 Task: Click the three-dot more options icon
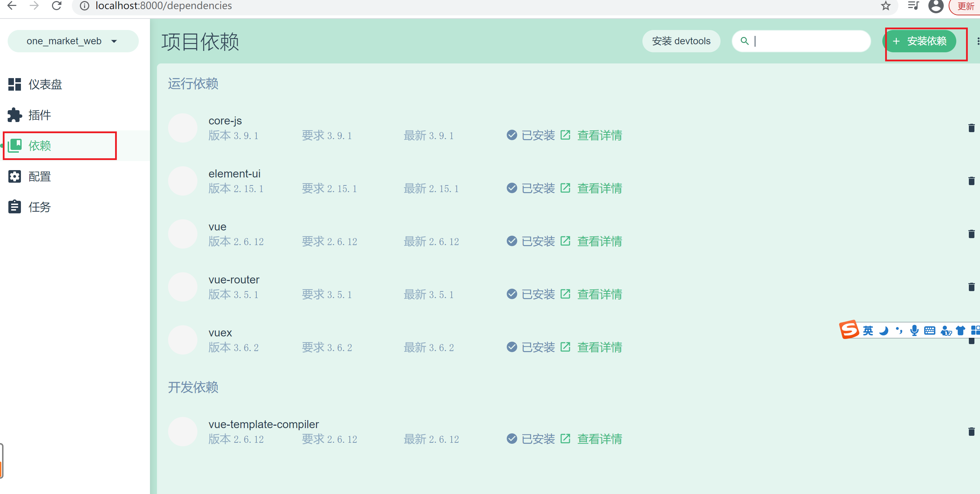[977, 41]
